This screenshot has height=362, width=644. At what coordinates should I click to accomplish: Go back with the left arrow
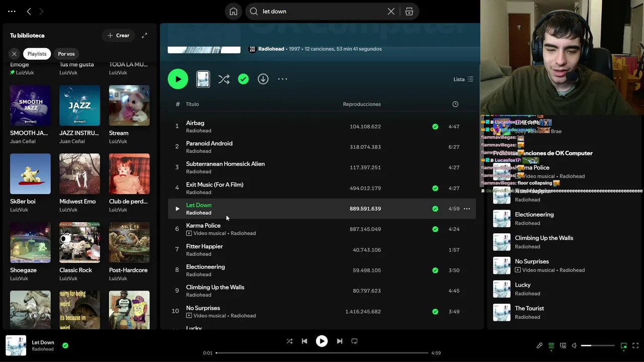pos(29,11)
